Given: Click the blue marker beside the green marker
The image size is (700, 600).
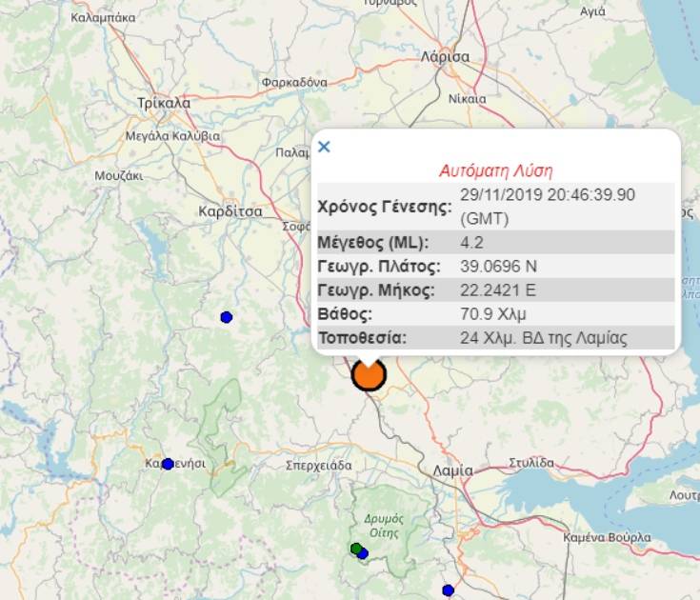Looking at the screenshot, I should [363, 553].
